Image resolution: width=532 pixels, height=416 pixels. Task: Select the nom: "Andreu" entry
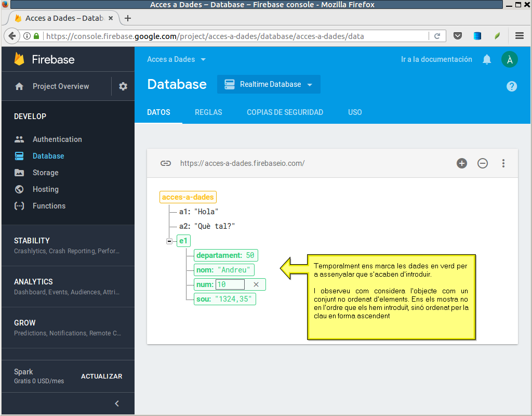(x=224, y=270)
